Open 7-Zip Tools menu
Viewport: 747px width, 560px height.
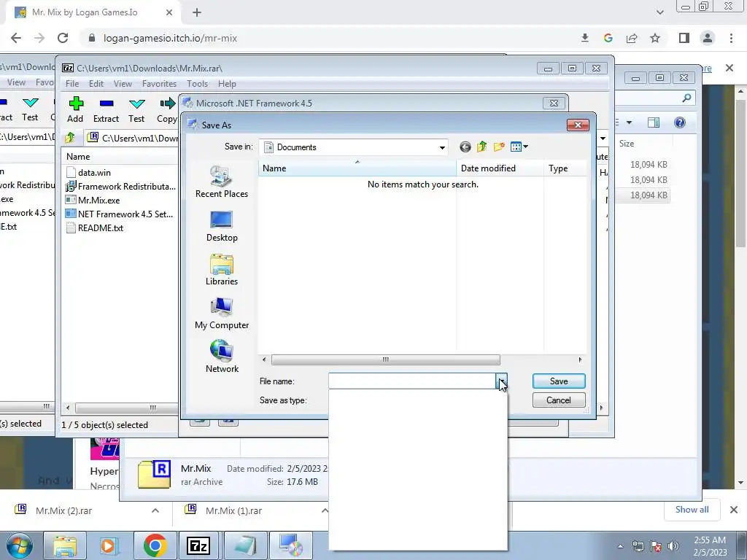197,84
